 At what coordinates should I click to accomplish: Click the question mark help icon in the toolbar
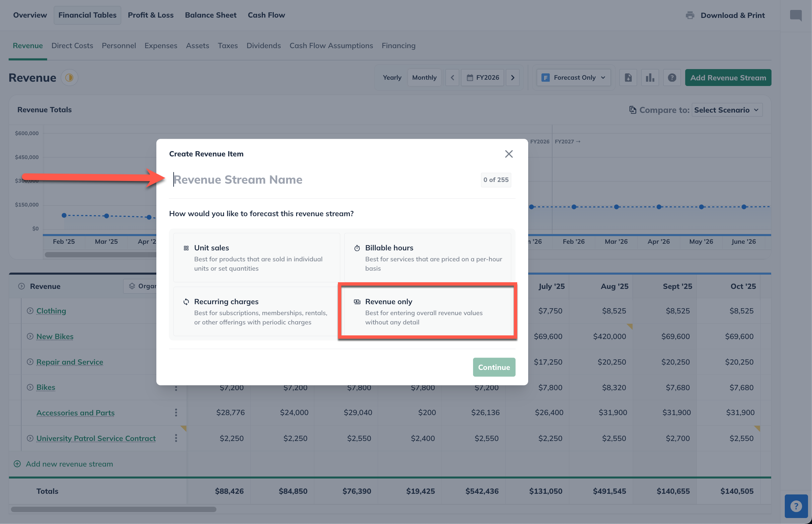(x=672, y=78)
